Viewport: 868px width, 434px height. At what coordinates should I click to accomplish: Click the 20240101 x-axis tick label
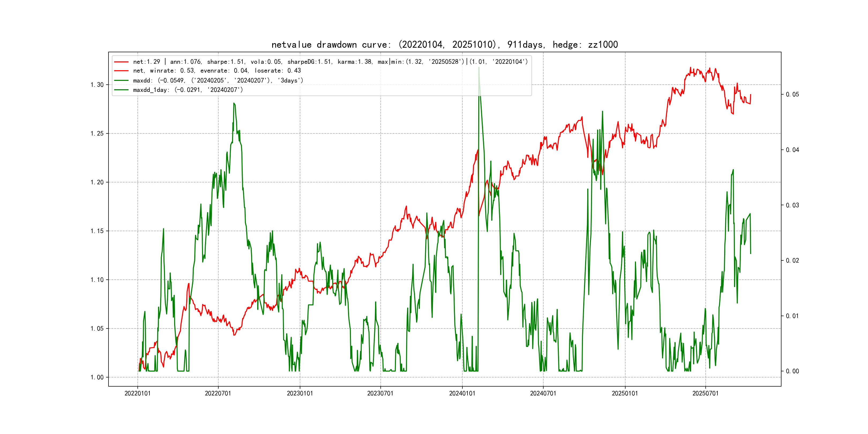point(462,393)
